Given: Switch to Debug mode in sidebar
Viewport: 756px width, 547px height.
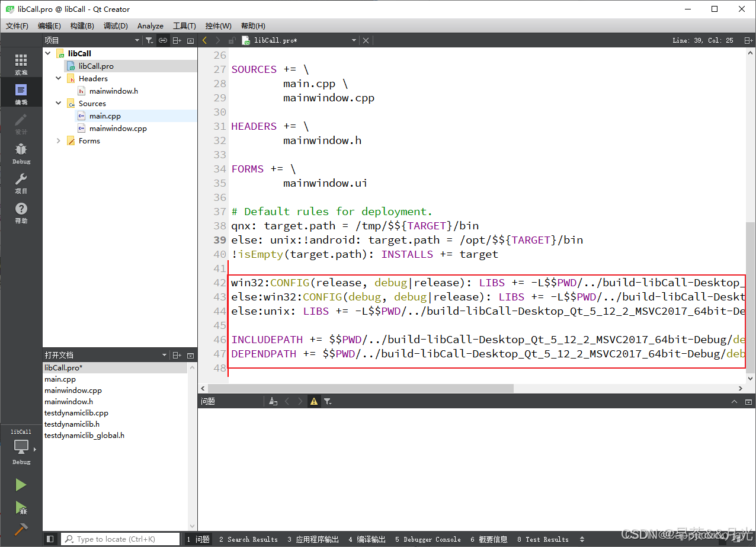Looking at the screenshot, I should pos(21,153).
